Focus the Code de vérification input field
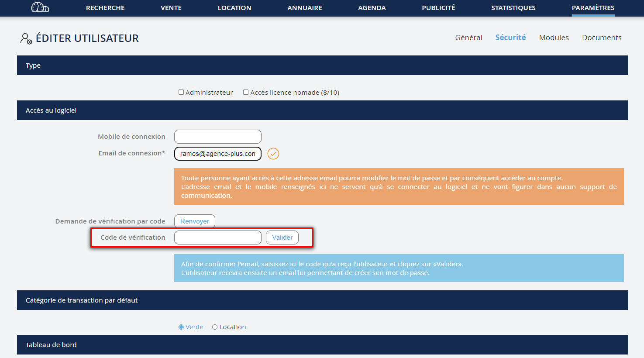Image resolution: width=644 pixels, height=358 pixels. tap(218, 238)
